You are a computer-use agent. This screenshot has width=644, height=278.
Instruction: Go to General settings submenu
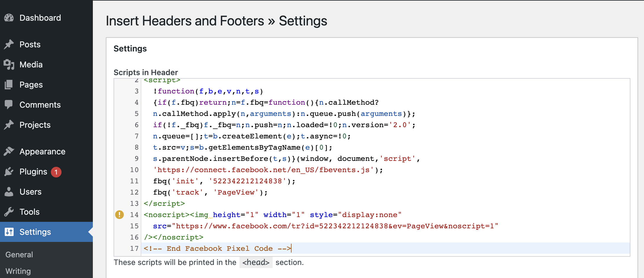coord(19,255)
